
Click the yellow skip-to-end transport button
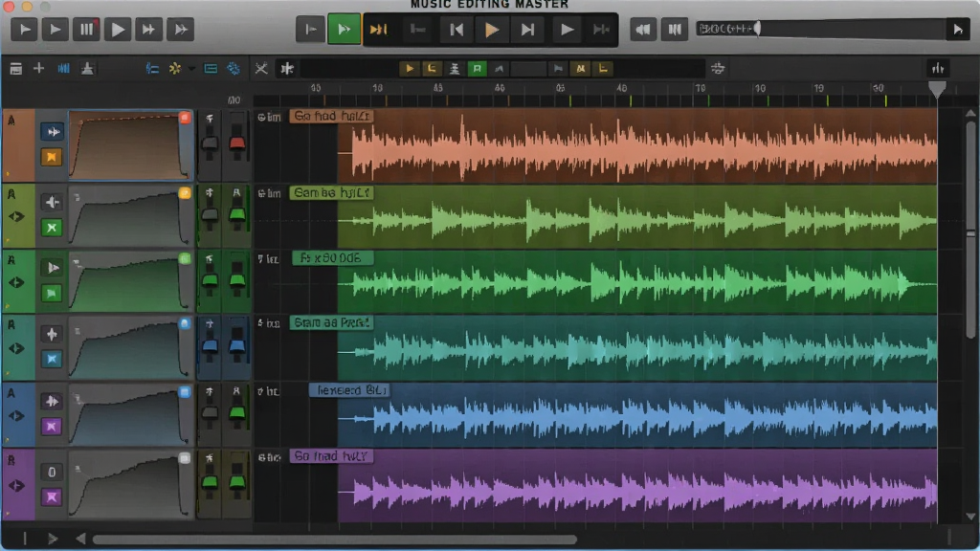[x=379, y=30]
